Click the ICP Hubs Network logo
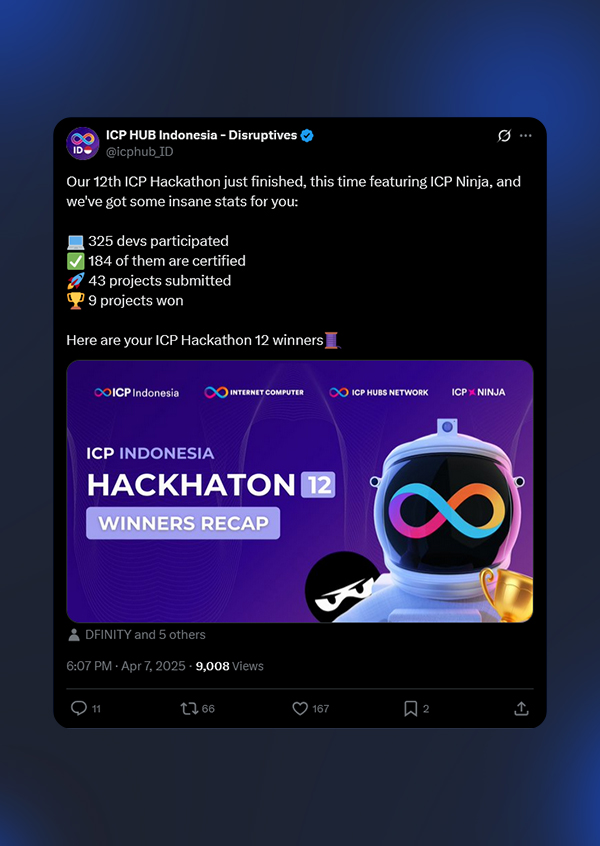Image resolution: width=600 pixels, height=846 pixels. [379, 392]
